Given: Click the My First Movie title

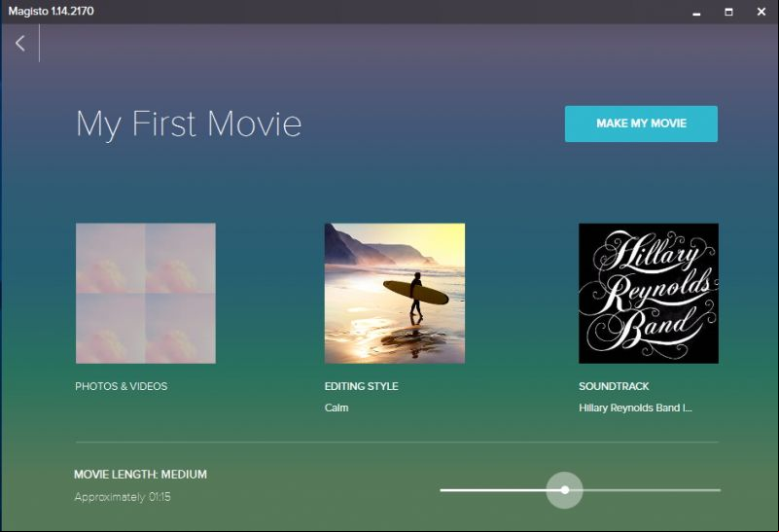Looking at the screenshot, I should point(189,124).
